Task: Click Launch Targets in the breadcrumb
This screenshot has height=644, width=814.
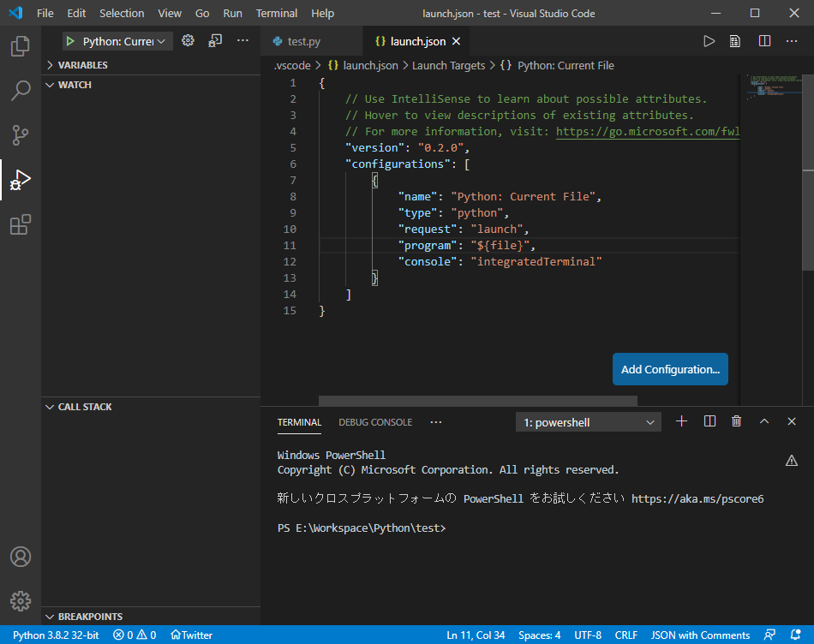Action: [x=448, y=65]
